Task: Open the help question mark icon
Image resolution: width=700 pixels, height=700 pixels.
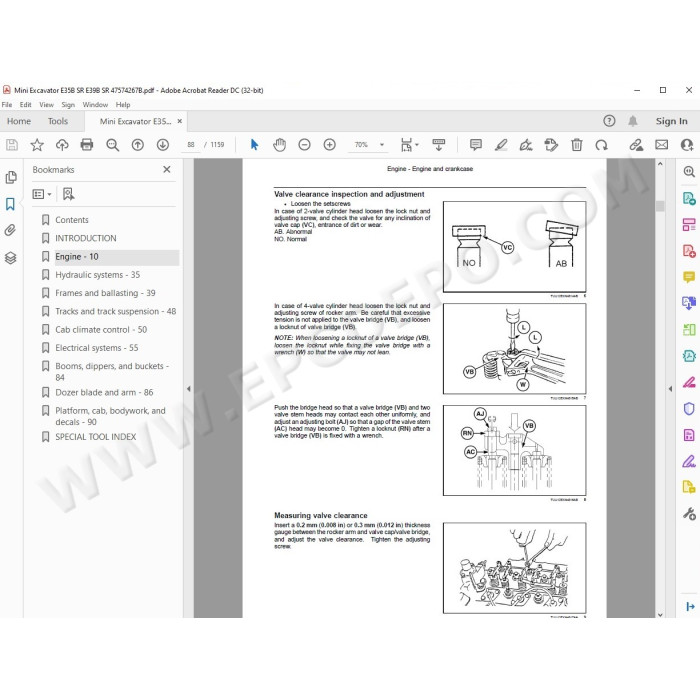Action: (x=609, y=121)
